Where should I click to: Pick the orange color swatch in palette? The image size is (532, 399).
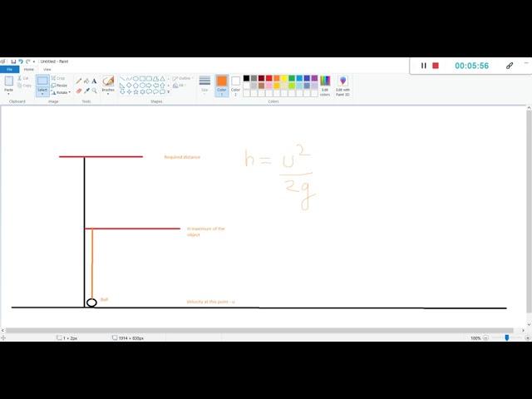pos(277,78)
